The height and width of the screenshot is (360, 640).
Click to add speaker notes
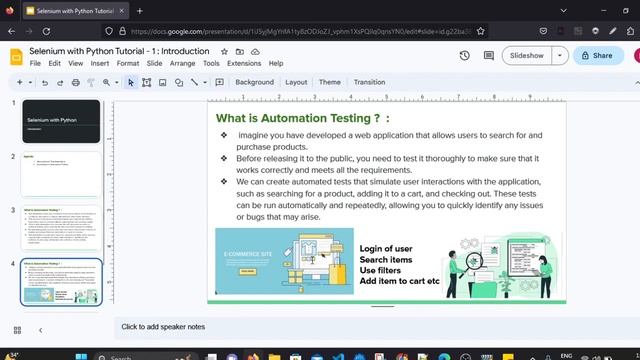[x=163, y=327]
